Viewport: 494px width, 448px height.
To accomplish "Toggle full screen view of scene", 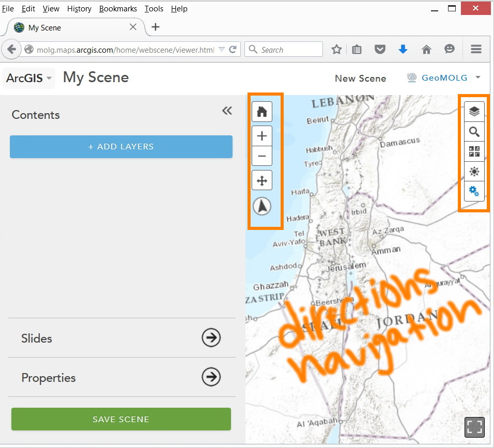I will coord(474,427).
